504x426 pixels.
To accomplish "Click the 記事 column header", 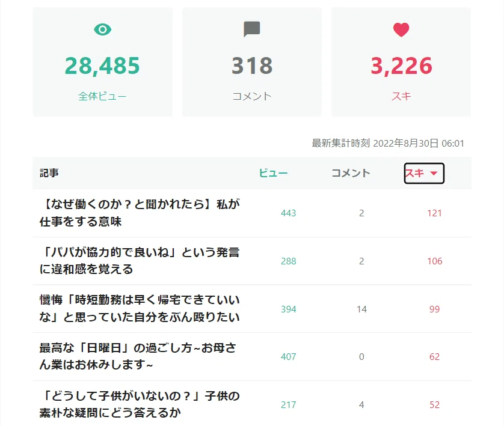I will coord(49,173).
